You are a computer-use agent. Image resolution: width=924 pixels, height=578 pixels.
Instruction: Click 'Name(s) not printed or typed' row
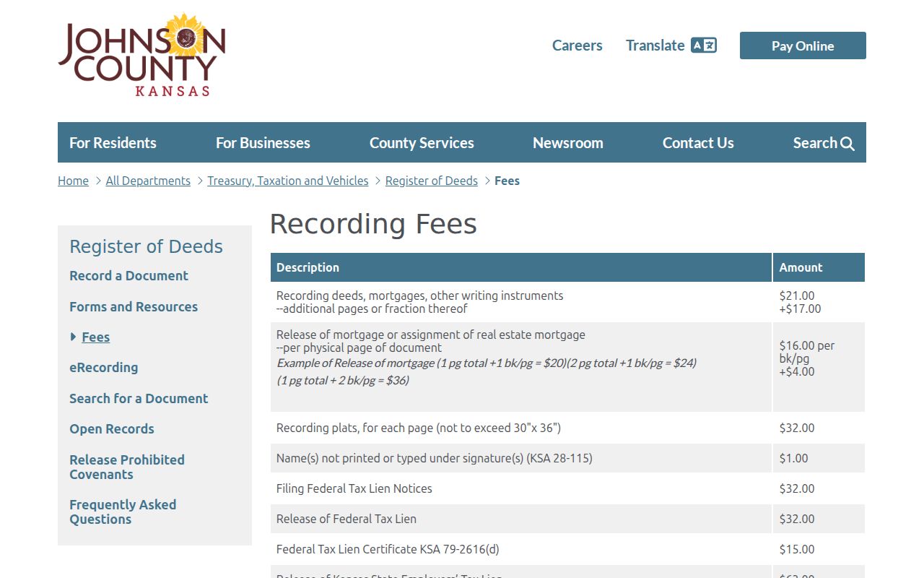(x=567, y=458)
